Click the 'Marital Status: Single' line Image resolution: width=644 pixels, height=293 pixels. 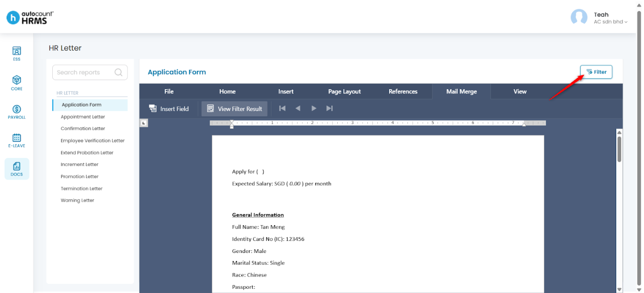[258, 263]
